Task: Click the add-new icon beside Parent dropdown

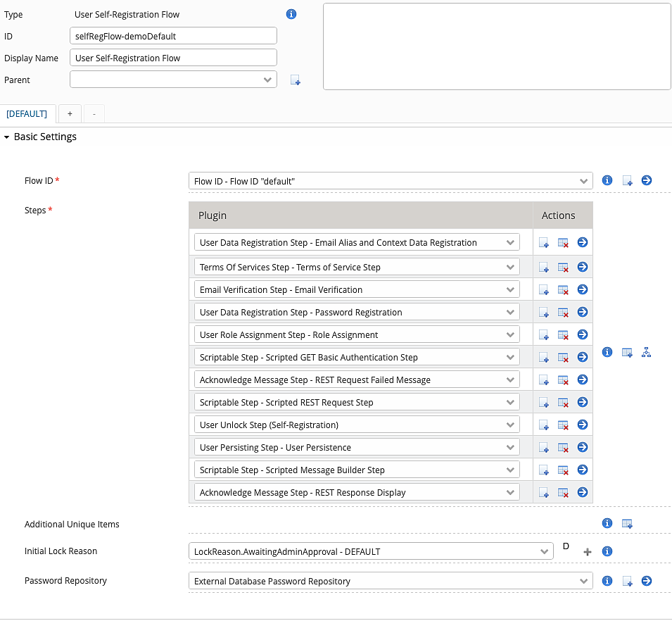Action: coord(296,80)
